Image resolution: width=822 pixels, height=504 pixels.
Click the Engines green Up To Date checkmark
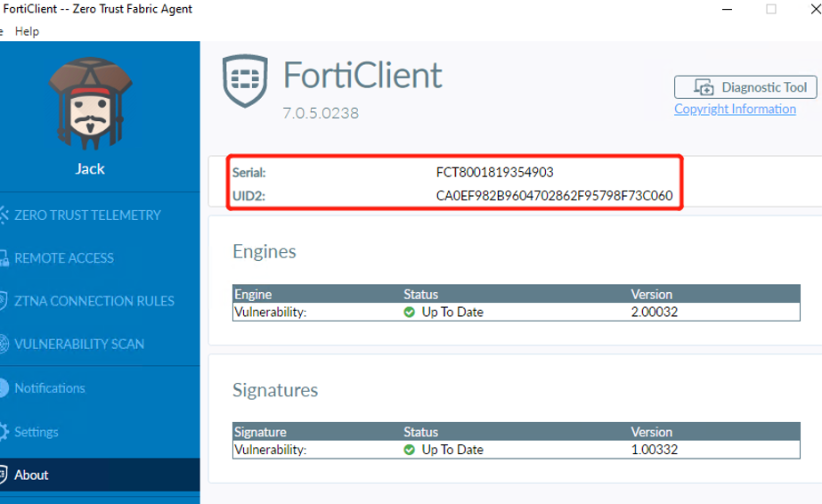pyautogui.click(x=410, y=313)
